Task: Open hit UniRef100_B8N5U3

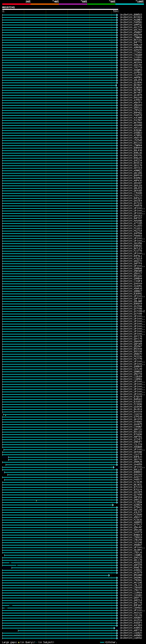Action: click(x=131, y=15)
